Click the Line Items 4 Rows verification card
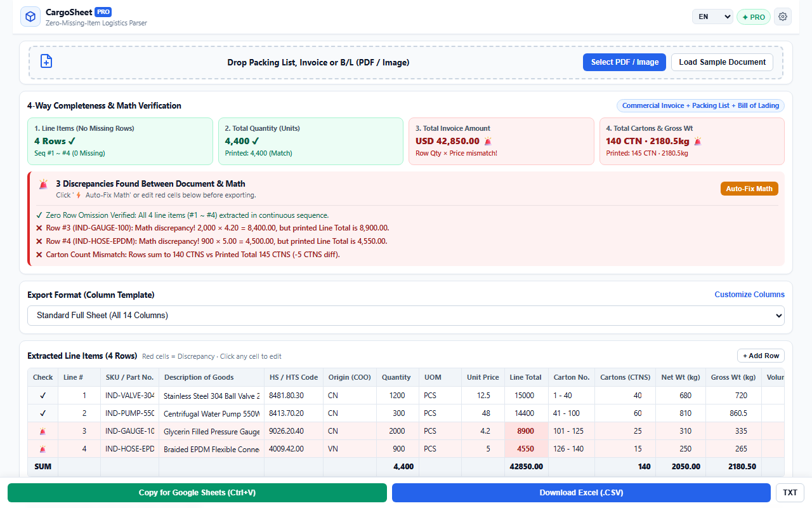Viewport: 812px width, 508px height. coord(120,141)
